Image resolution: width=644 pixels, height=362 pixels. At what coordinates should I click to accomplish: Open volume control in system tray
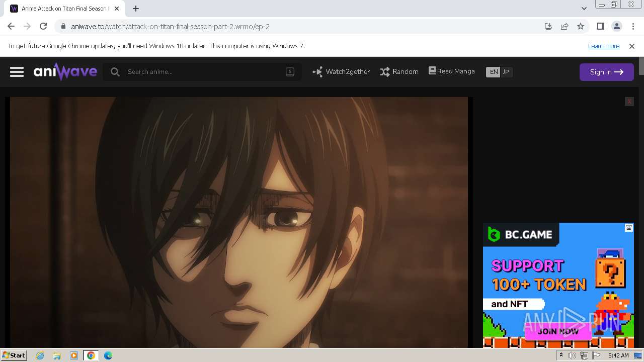click(x=572, y=355)
